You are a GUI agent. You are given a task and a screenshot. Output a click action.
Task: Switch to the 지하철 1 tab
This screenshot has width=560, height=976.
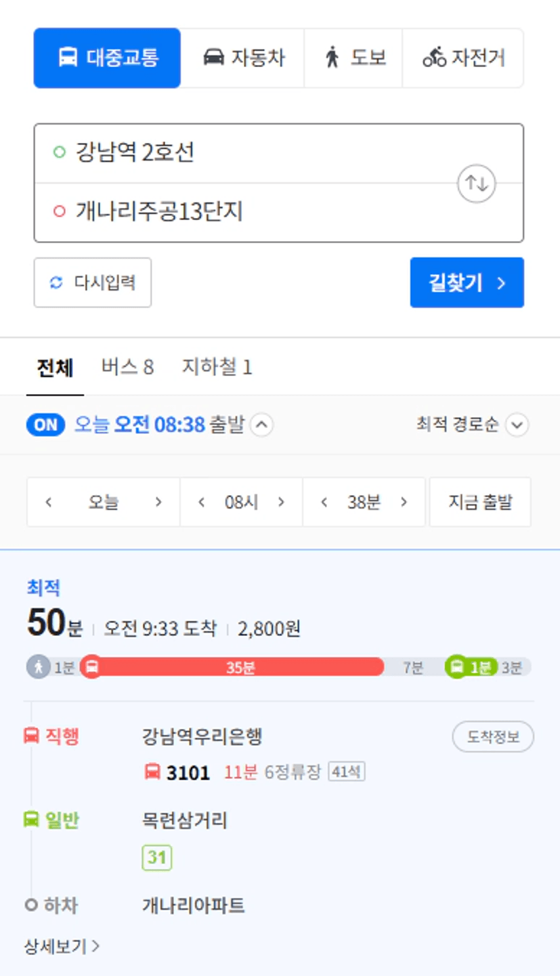(x=217, y=367)
